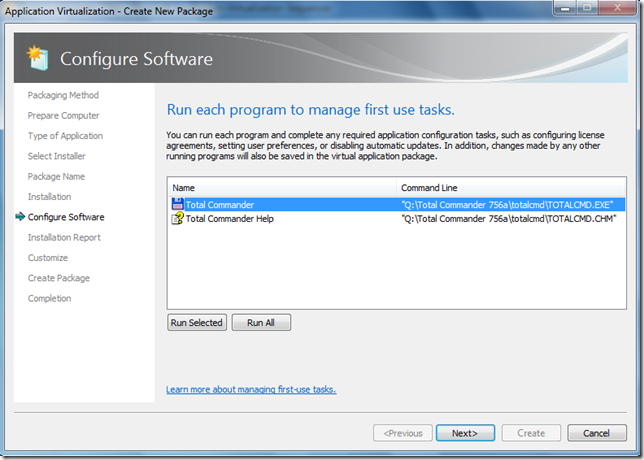The width and height of the screenshot is (644, 460).
Task: Click the TOTALCMD.EXE command line cell
Action: pyautogui.click(x=507, y=205)
